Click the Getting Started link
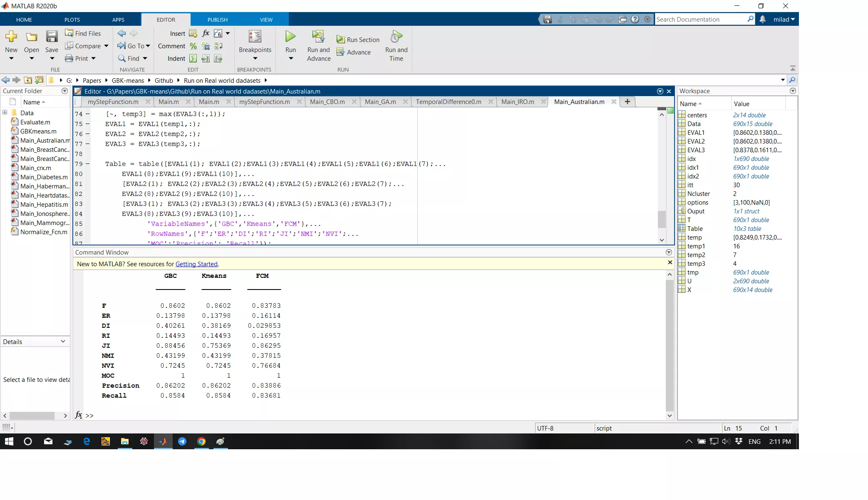Image resolution: width=868 pixels, height=500 pixels. [196, 264]
